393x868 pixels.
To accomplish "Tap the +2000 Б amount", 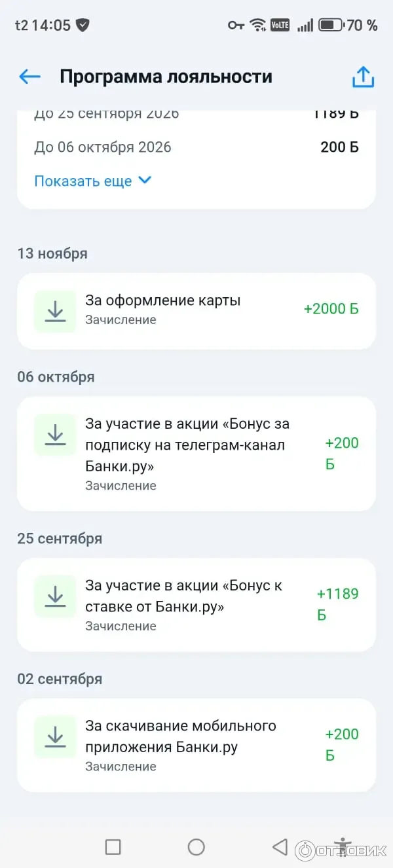I will tap(331, 309).
